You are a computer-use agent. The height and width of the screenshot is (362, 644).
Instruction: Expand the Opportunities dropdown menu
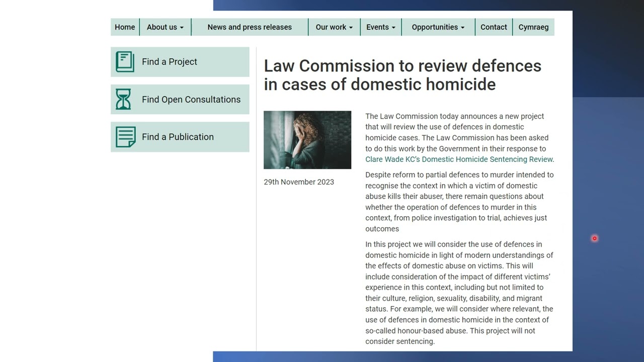click(438, 27)
